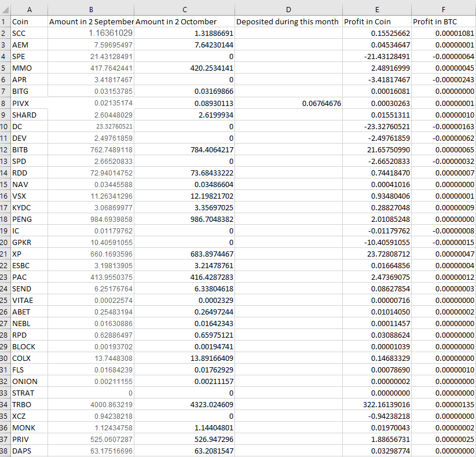Select row 8 header
The width and height of the screenshot is (476, 457).
click(x=5, y=103)
